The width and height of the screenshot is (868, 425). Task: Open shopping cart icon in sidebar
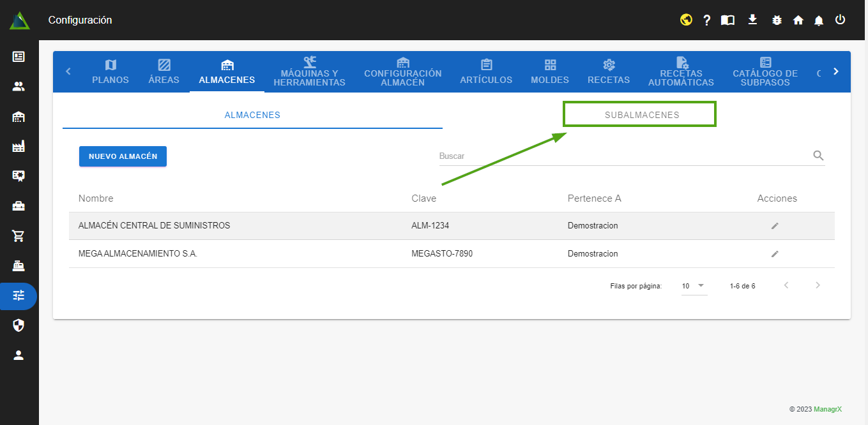pos(19,236)
